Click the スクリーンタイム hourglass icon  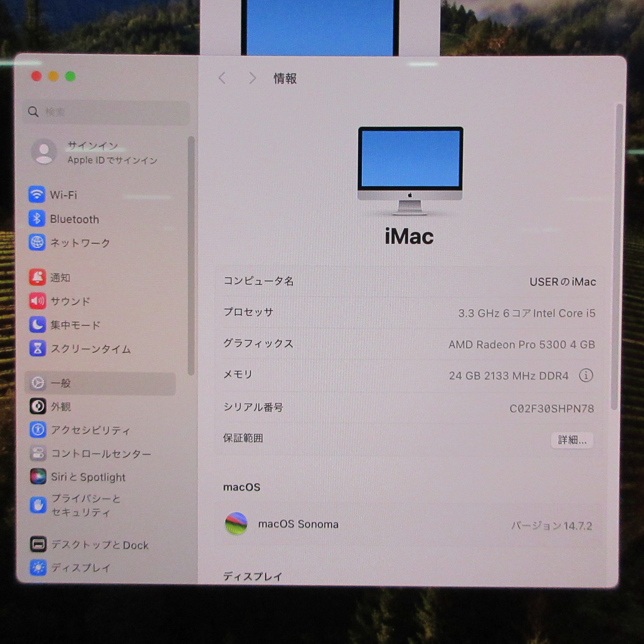[37, 348]
